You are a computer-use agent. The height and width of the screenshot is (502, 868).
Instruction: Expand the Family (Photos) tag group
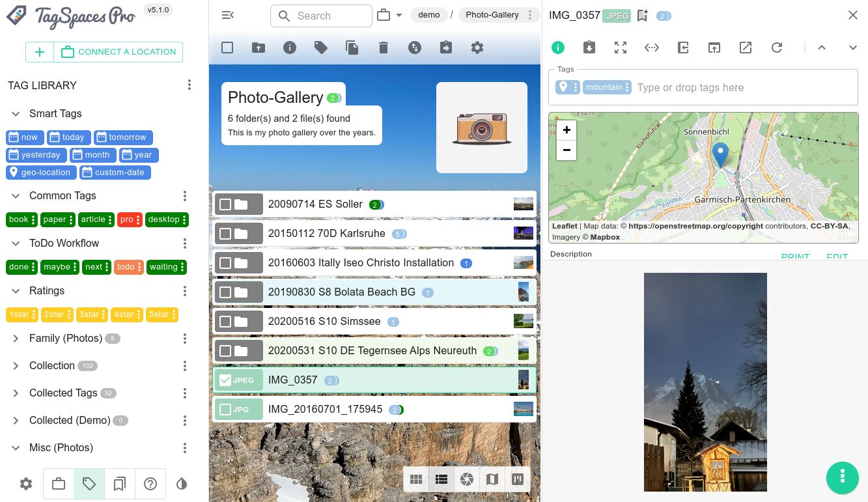16,339
